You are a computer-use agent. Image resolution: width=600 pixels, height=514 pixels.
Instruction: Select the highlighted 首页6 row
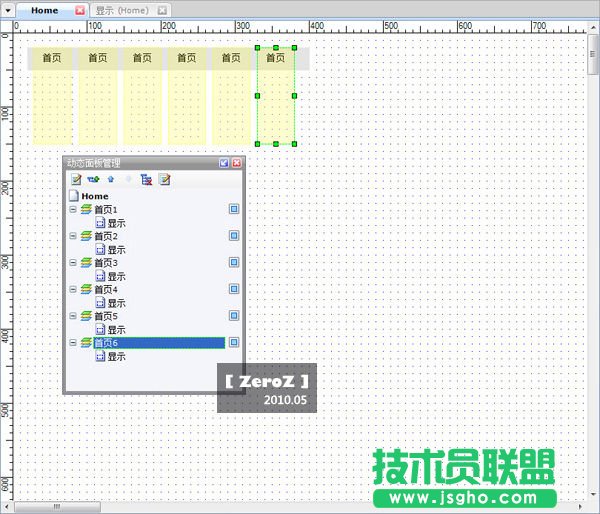(159, 343)
